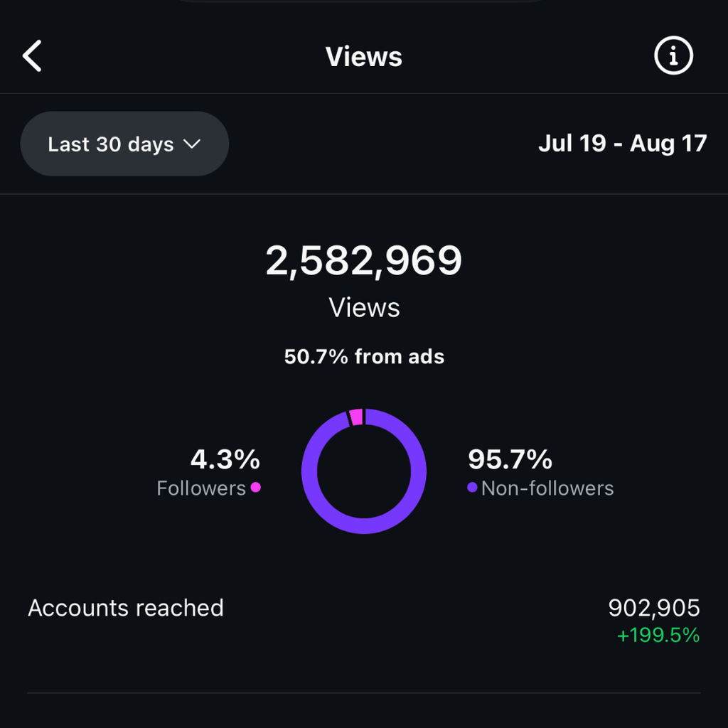Select the 2,582,969 views total

point(364,261)
